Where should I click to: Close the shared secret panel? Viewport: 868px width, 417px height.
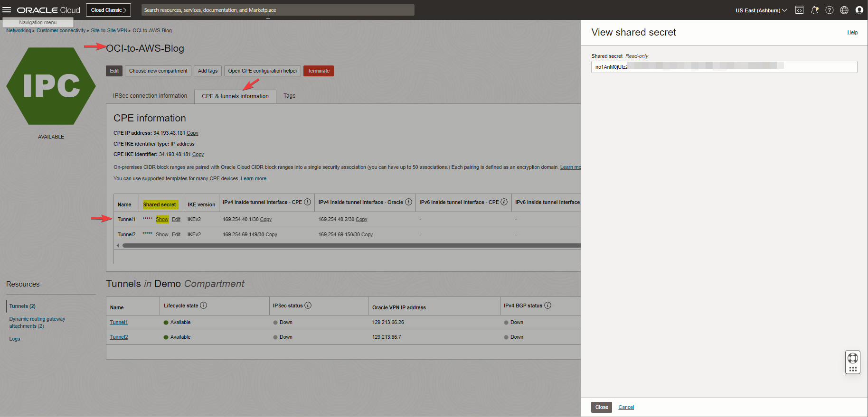click(602, 407)
